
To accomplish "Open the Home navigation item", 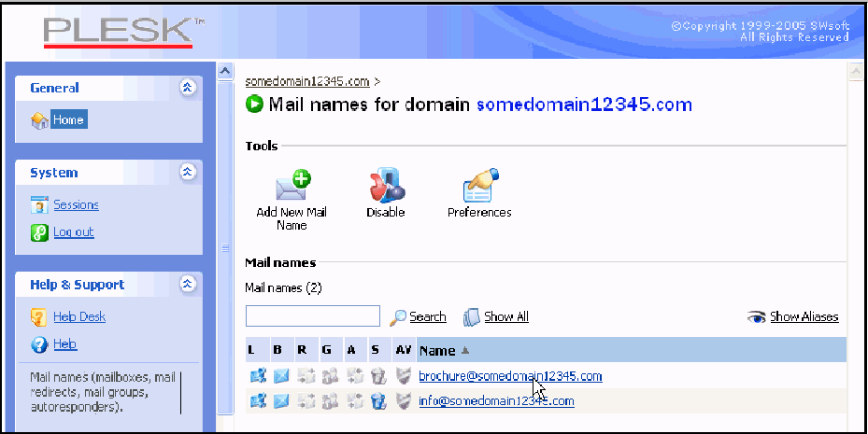I will click(x=68, y=119).
